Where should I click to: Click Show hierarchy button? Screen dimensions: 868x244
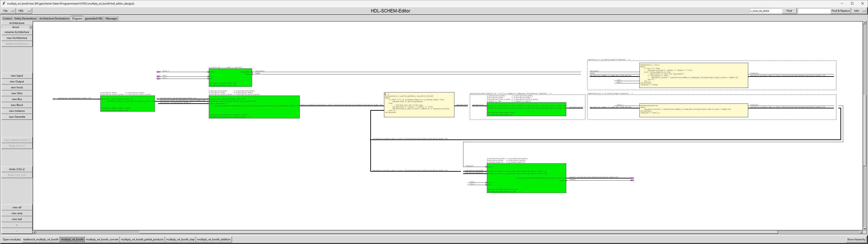point(856,240)
